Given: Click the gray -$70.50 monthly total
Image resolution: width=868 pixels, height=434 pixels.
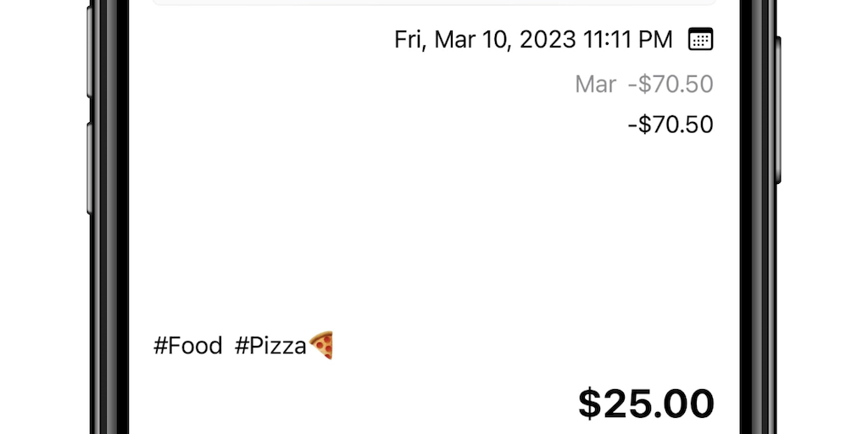Looking at the screenshot, I should 670,84.
